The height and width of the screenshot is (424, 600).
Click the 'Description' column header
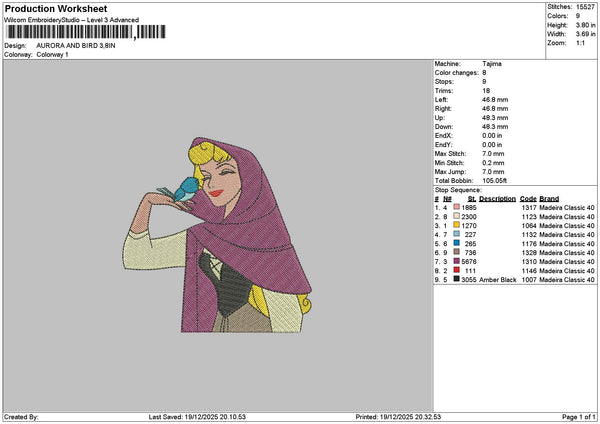coord(497,199)
